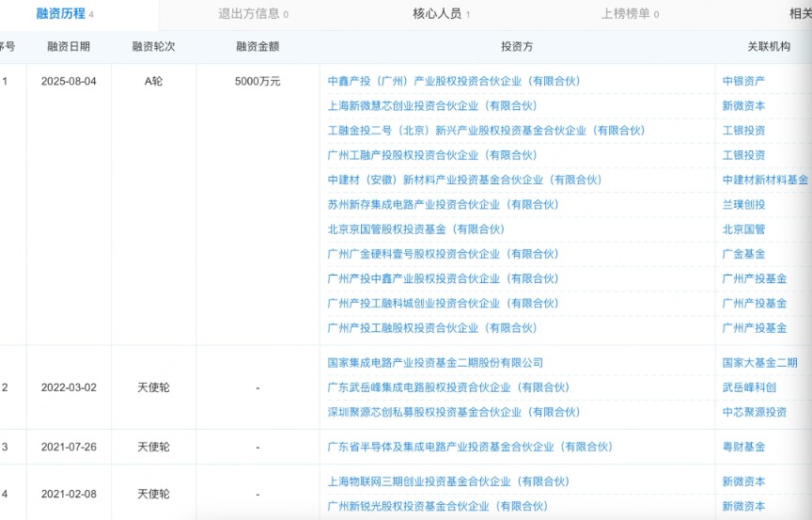812x520 pixels.
Task: Open related institution 北京国管
Action: [743, 229]
